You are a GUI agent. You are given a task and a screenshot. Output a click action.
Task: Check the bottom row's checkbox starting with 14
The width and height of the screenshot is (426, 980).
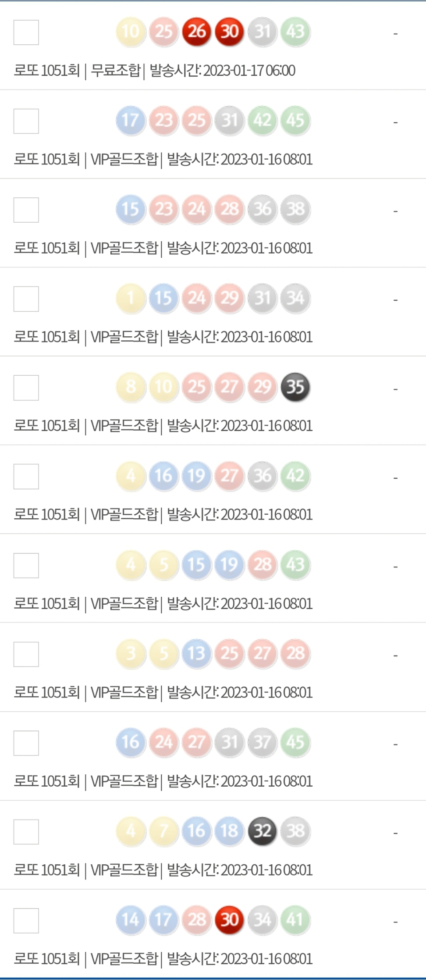26,921
